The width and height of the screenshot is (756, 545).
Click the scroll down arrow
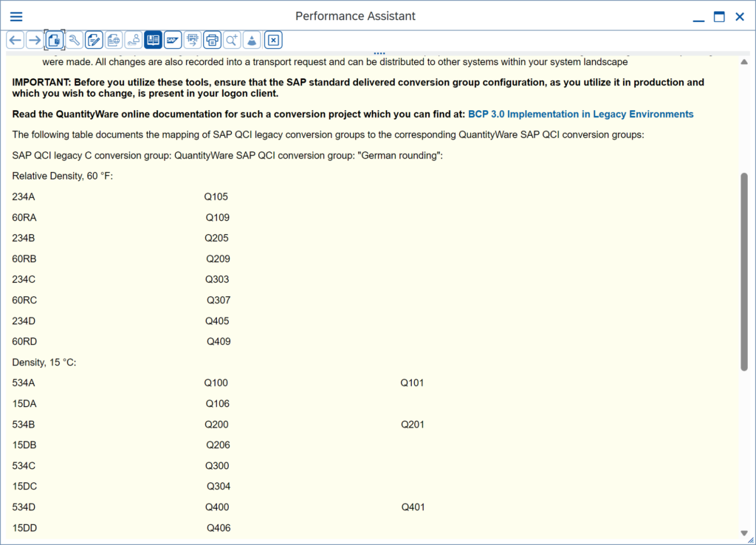(x=744, y=533)
